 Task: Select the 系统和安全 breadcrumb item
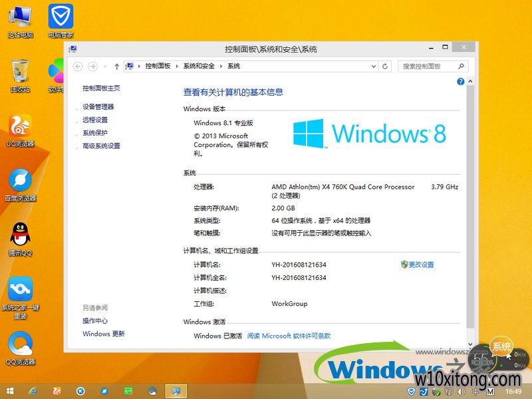pyautogui.click(x=199, y=66)
